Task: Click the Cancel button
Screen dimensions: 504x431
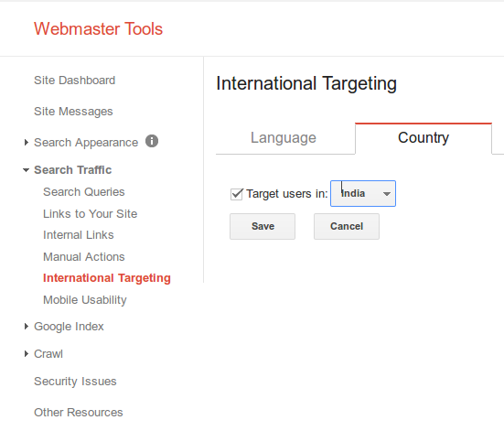Action: click(347, 226)
